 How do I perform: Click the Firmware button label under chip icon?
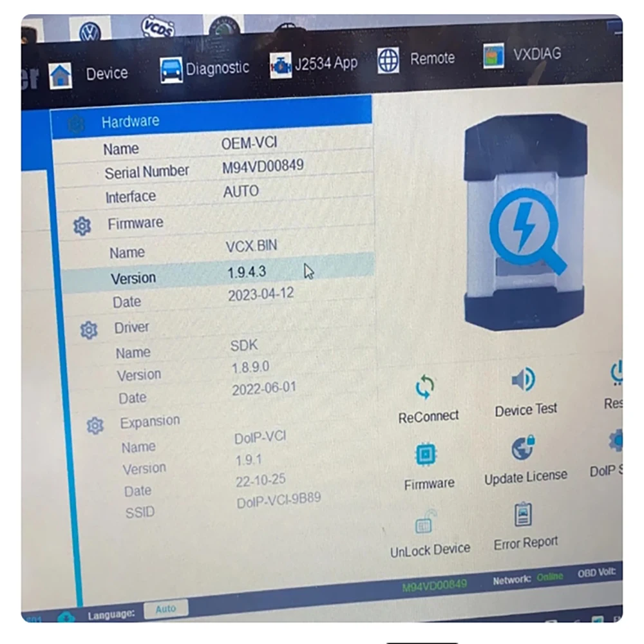coord(429,484)
